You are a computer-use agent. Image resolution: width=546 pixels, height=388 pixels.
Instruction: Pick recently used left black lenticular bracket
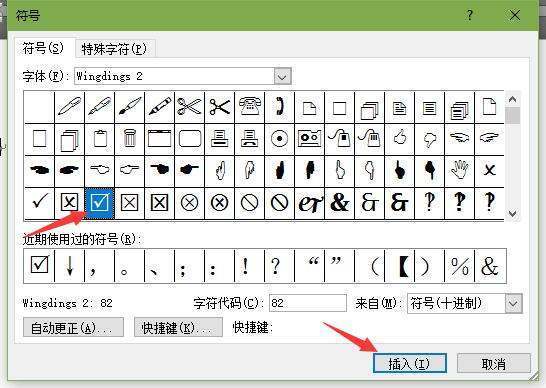point(400,265)
